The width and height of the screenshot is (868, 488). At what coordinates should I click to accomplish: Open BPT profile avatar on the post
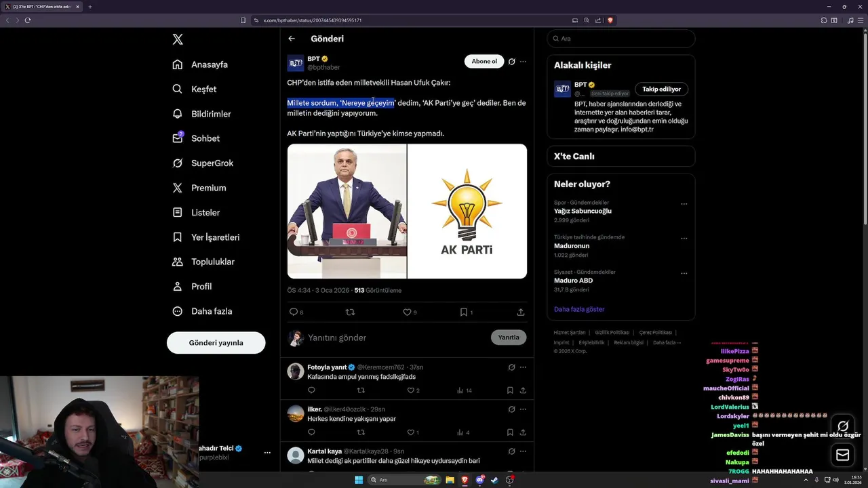pos(296,63)
